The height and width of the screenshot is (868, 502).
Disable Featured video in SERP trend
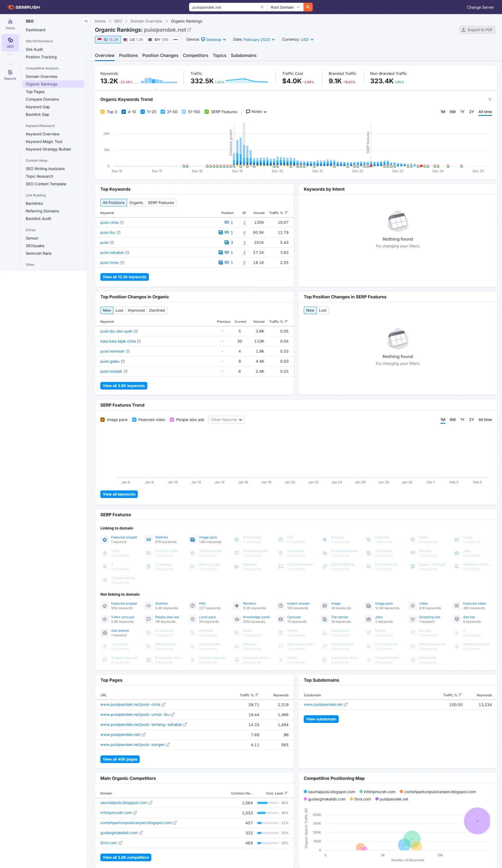point(134,420)
